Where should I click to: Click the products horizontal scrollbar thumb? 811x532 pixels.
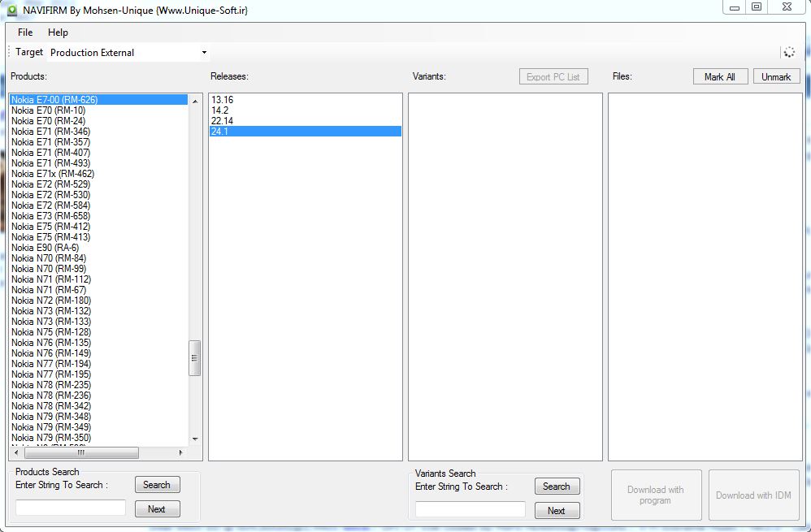[81, 452]
